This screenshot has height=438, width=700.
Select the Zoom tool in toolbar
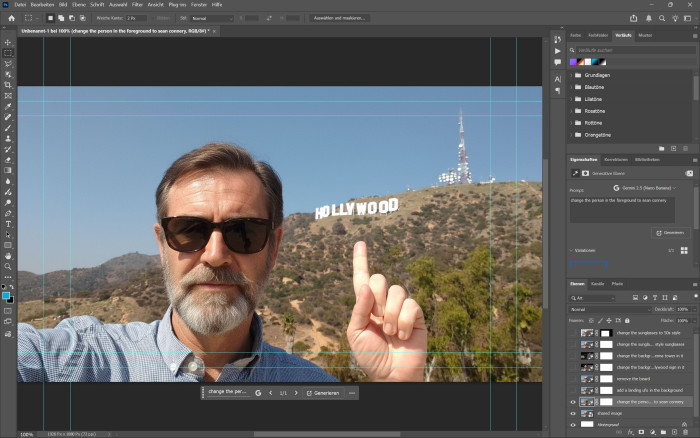click(8, 267)
